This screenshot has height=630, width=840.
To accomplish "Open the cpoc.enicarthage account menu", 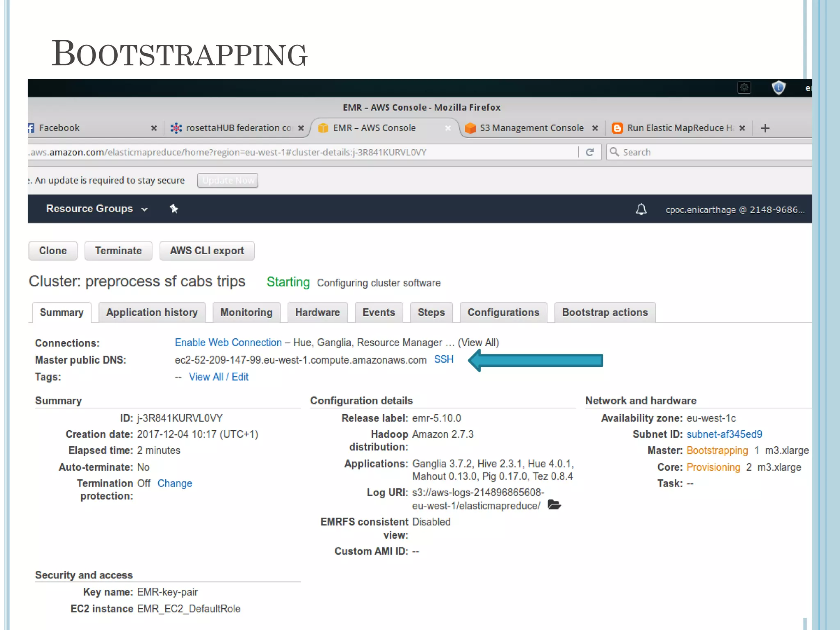I will (735, 210).
